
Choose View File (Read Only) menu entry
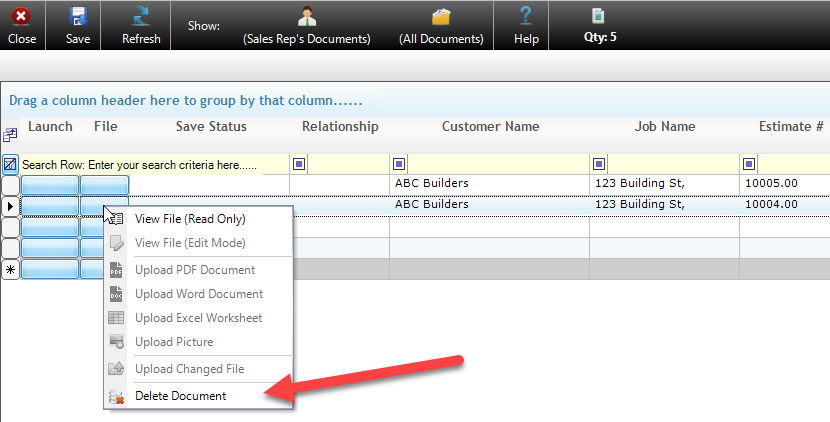pyautogui.click(x=190, y=219)
